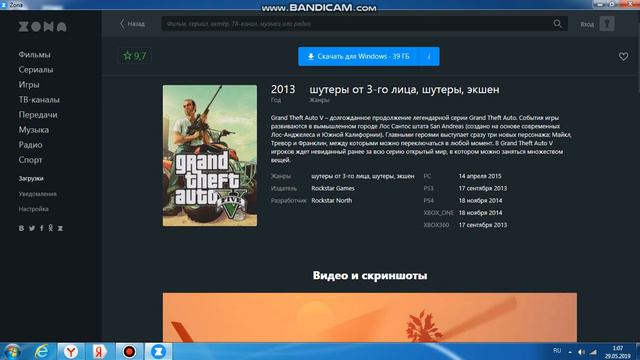Open the Радио section
The image size is (640, 360).
[30, 145]
